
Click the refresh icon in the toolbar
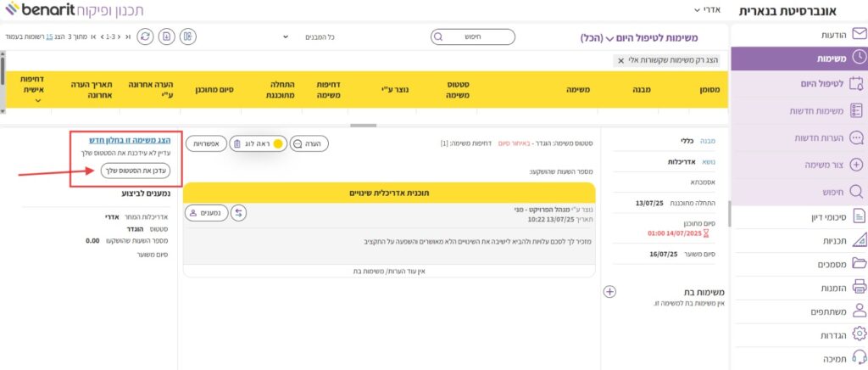[146, 36]
